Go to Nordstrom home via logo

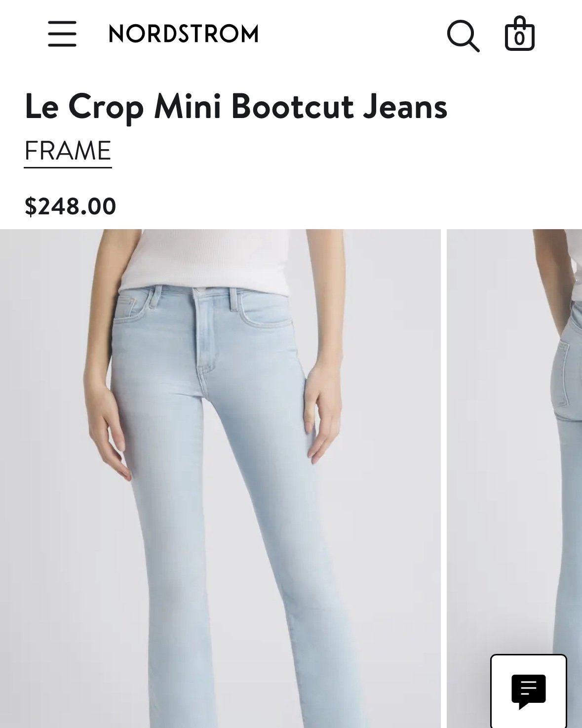[184, 34]
